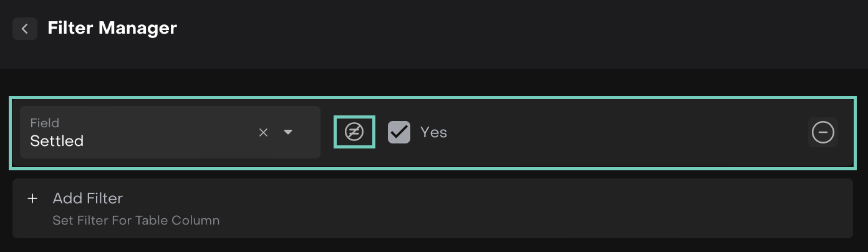Click the Filter Manager title
This screenshot has width=868, height=252.
click(x=112, y=28)
